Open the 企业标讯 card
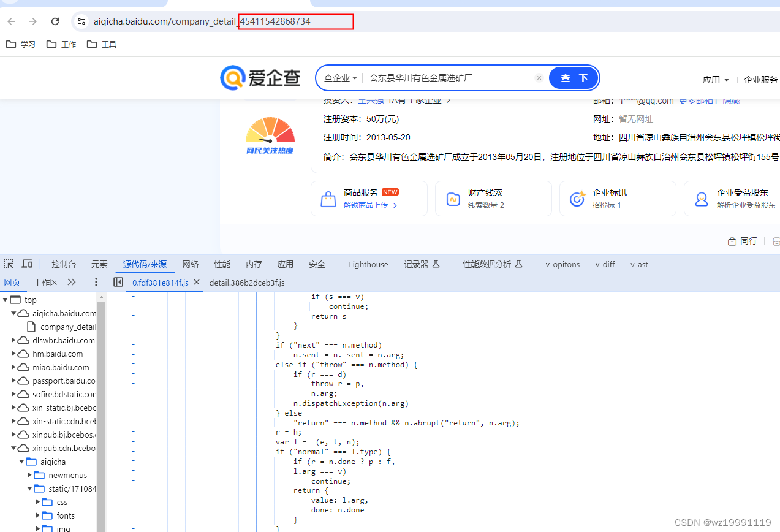Screen dimensions: 780x532 click(618, 199)
